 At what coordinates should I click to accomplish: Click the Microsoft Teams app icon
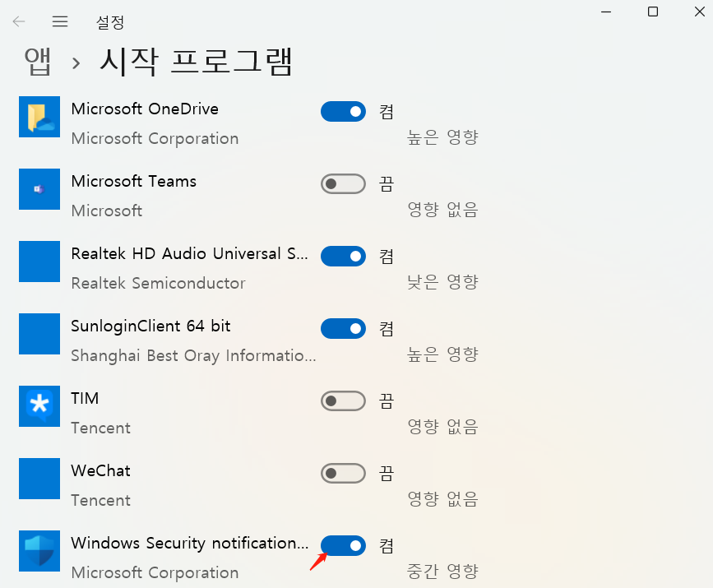[39, 189]
